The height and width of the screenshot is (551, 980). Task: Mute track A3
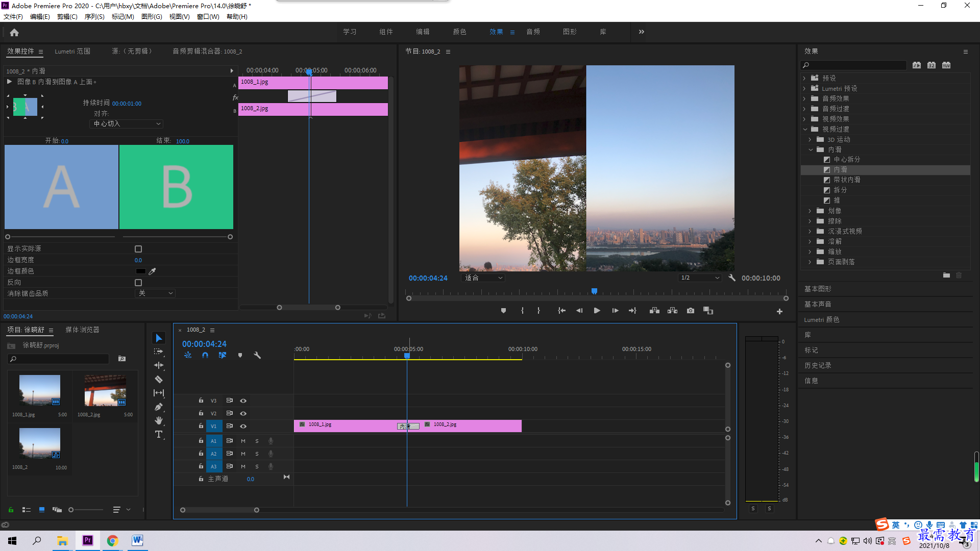(x=243, y=466)
